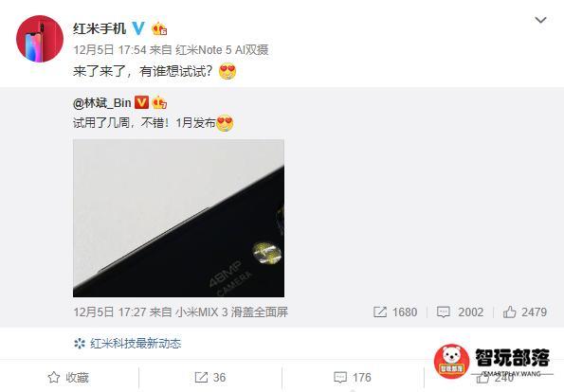The image size is (564, 392).
Task: Open the 红米手机 profile avatar
Action: (x=40, y=39)
